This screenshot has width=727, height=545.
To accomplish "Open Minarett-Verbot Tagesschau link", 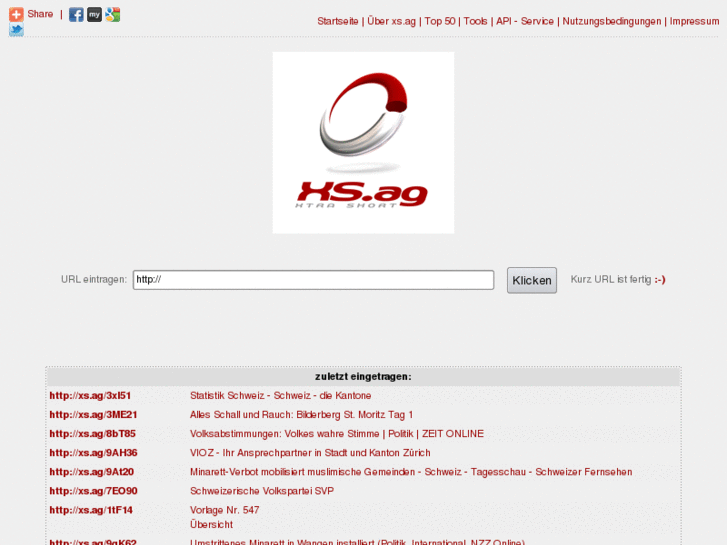I will [411, 472].
